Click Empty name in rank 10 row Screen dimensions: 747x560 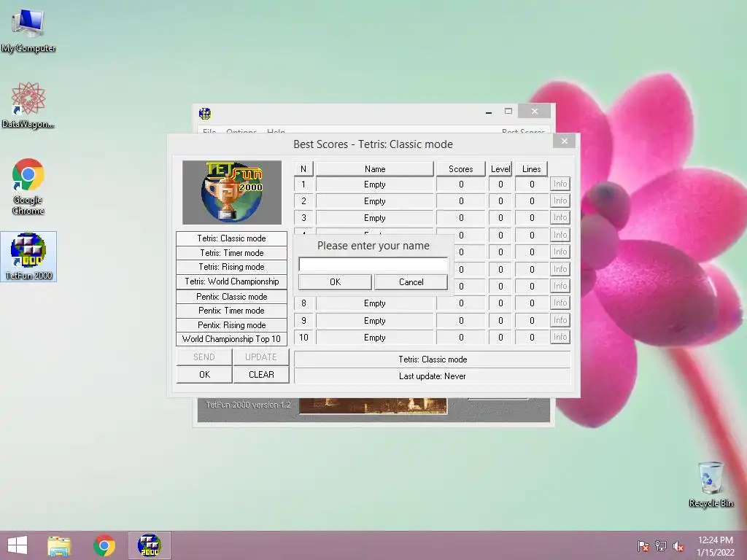[375, 337]
